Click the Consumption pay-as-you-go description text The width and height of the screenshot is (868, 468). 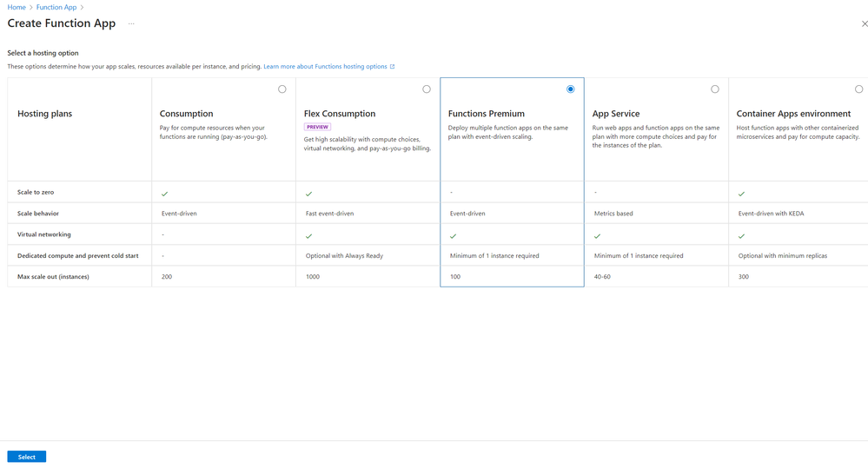tap(214, 132)
